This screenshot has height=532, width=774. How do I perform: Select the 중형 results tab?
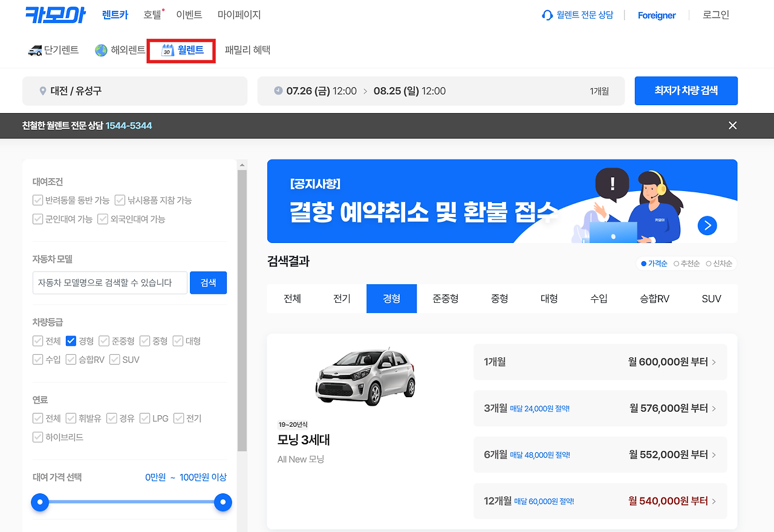[499, 299]
